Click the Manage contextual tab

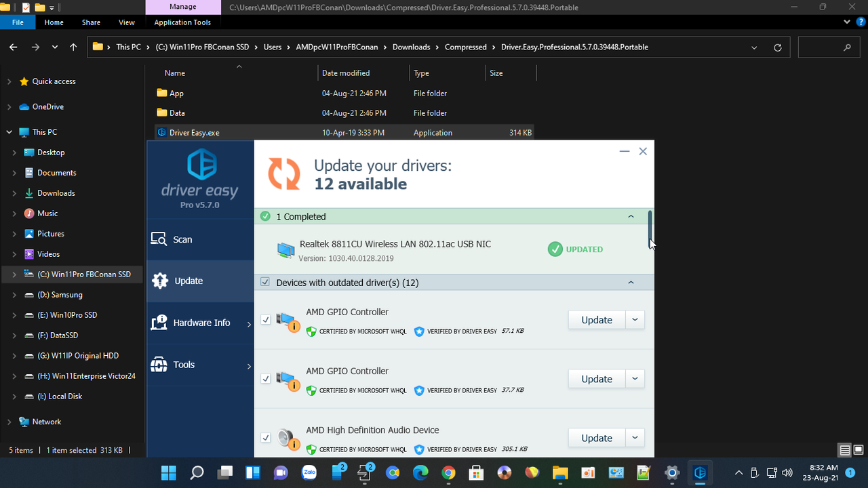tap(182, 7)
